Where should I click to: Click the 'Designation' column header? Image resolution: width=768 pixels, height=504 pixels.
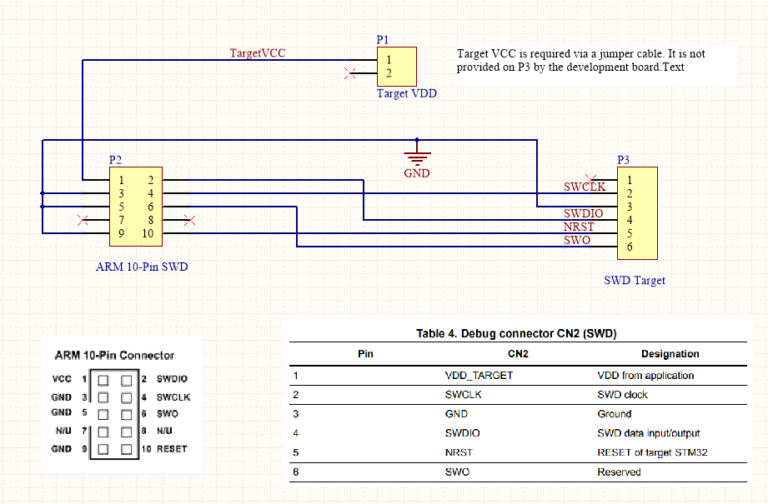click(x=670, y=354)
